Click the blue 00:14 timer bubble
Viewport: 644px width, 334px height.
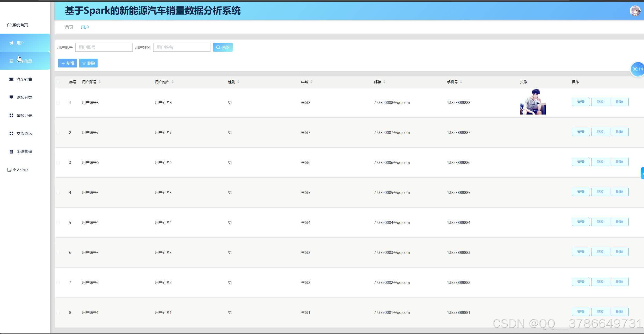[x=637, y=69]
